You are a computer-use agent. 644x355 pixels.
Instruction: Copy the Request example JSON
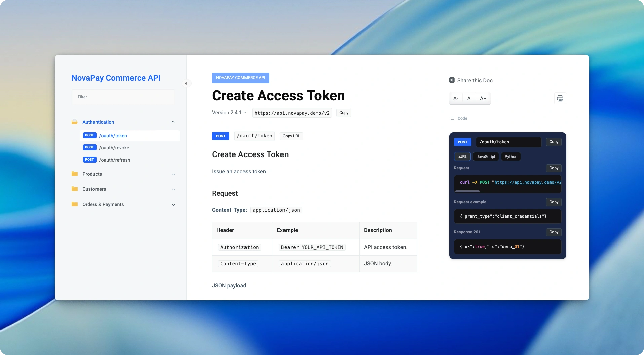click(554, 202)
